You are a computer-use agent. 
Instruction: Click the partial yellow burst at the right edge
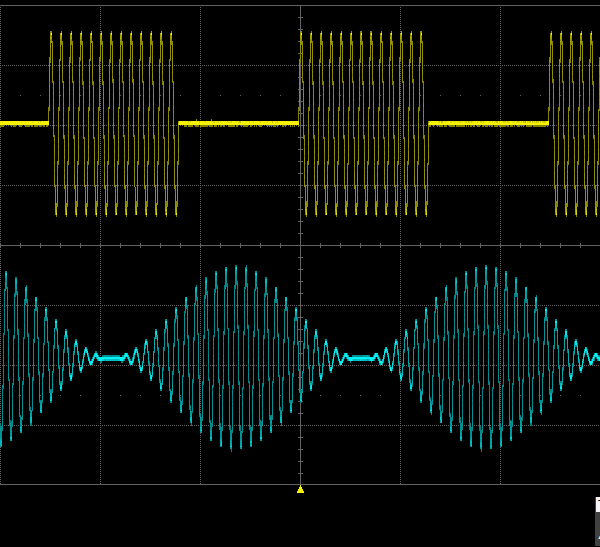575,123
